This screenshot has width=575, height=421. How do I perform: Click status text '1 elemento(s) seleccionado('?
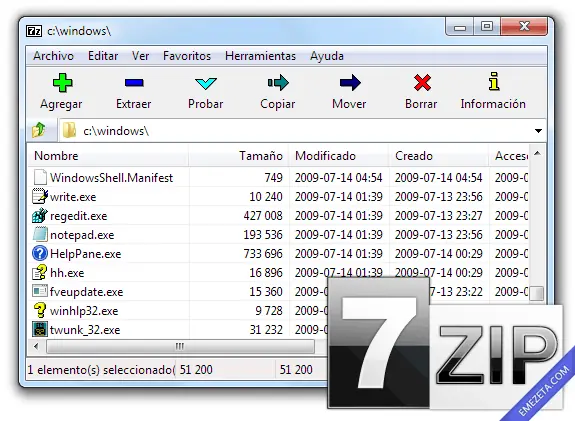pos(101,370)
